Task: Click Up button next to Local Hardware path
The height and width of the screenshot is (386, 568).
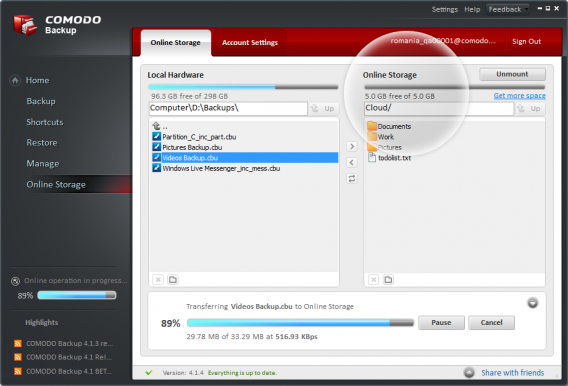Action: (x=324, y=108)
